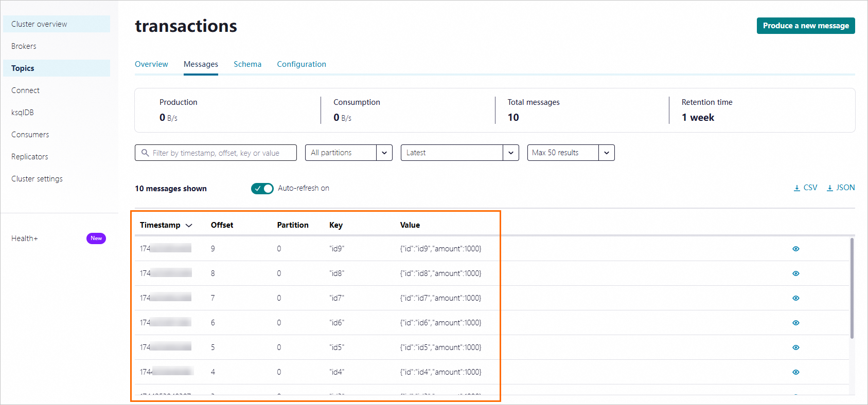Switch to the Overview tab
Viewport: 868px width, 405px height.
(x=151, y=64)
